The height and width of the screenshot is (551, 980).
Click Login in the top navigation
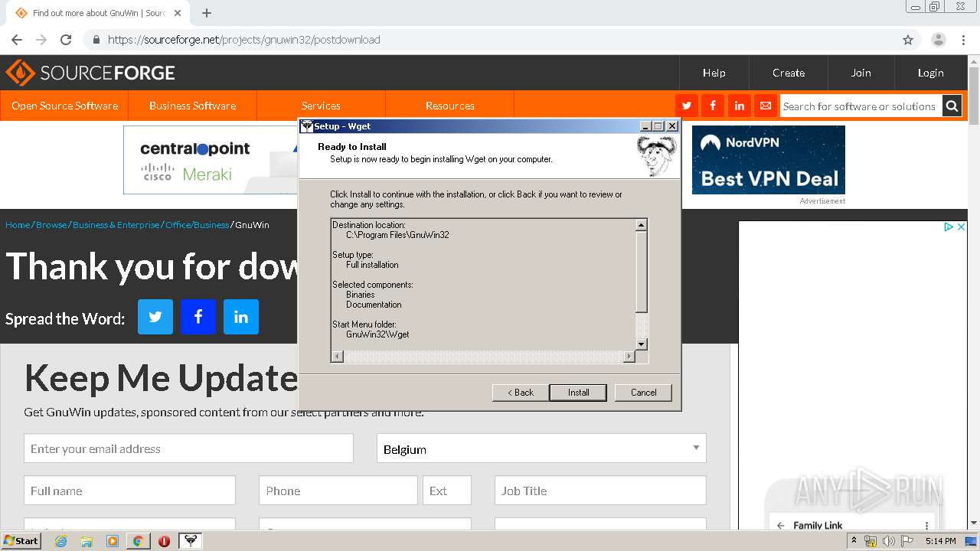pos(930,73)
